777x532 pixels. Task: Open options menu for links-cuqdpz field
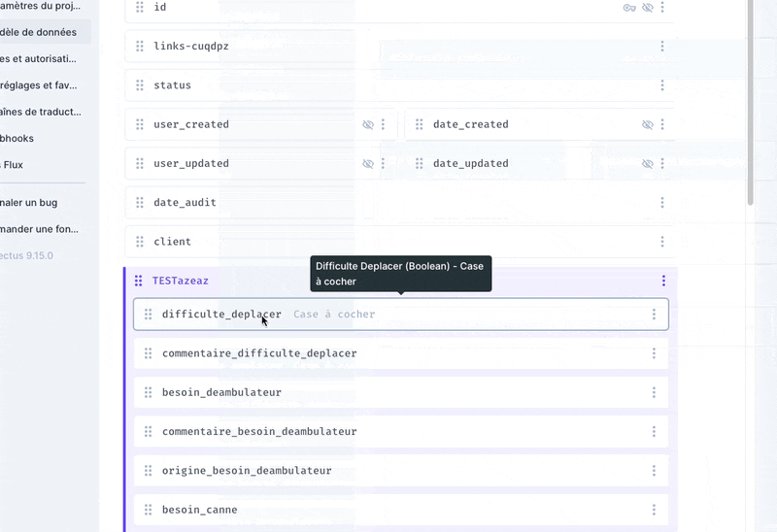(x=662, y=46)
